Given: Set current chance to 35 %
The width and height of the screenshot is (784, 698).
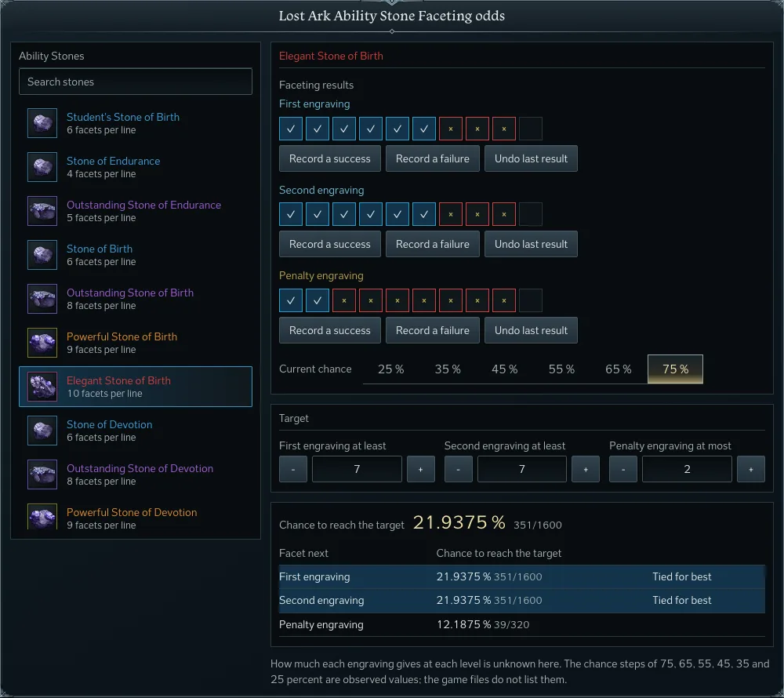Looking at the screenshot, I should pos(448,369).
